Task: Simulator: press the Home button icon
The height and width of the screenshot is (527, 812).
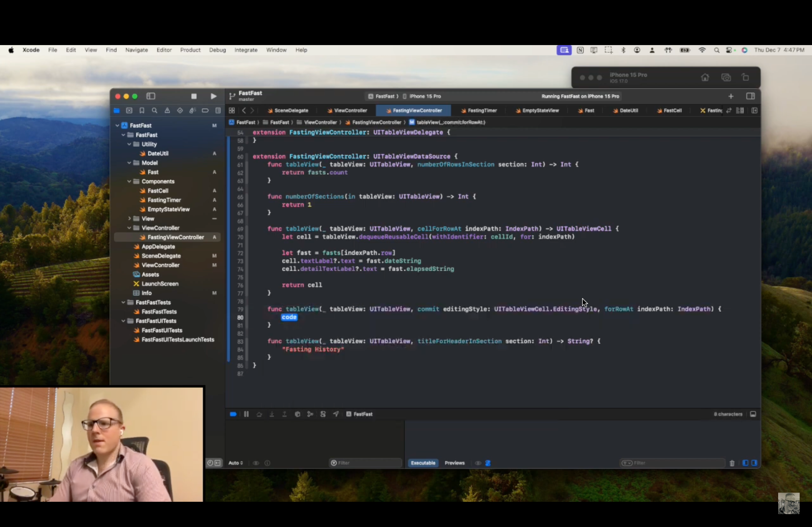Action: 705,77
